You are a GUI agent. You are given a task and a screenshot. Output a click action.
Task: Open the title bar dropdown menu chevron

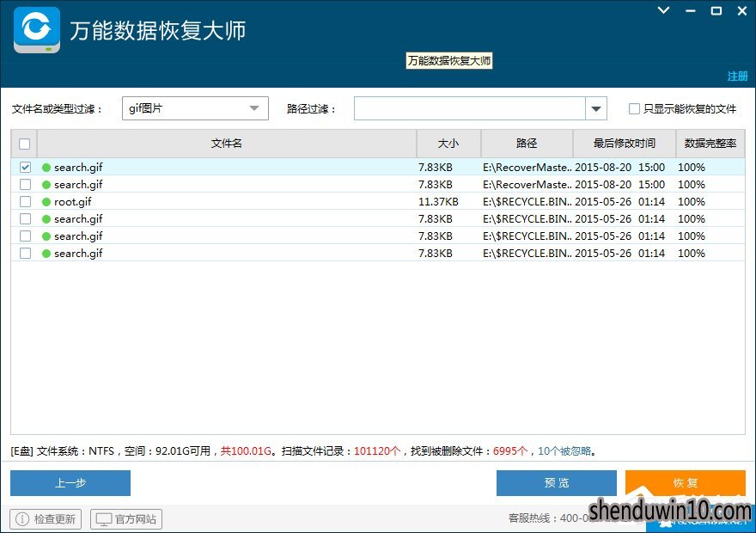click(664, 10)
